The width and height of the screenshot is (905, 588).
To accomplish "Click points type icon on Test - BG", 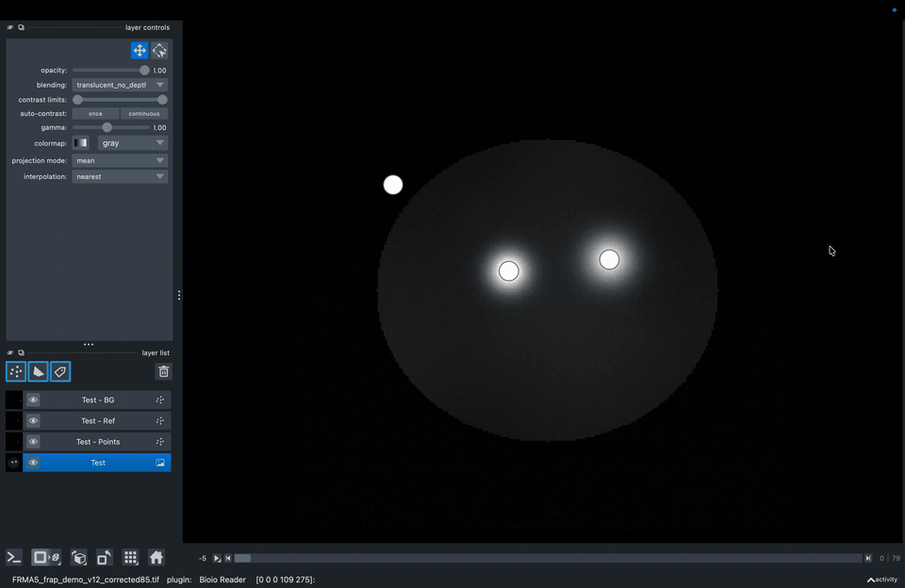I will (x=160, y=400).
